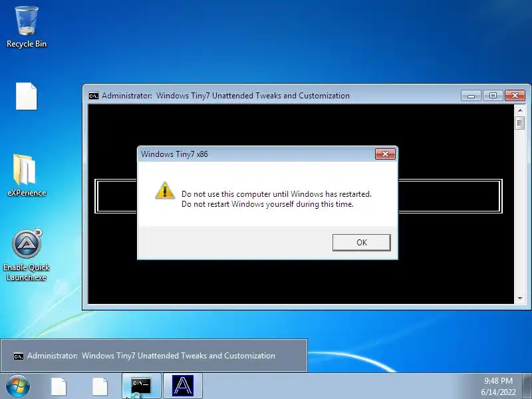This screenshot has height=399, width=532.
Task: Click the console scrollbar up arrow
Action: coord(520,110)
